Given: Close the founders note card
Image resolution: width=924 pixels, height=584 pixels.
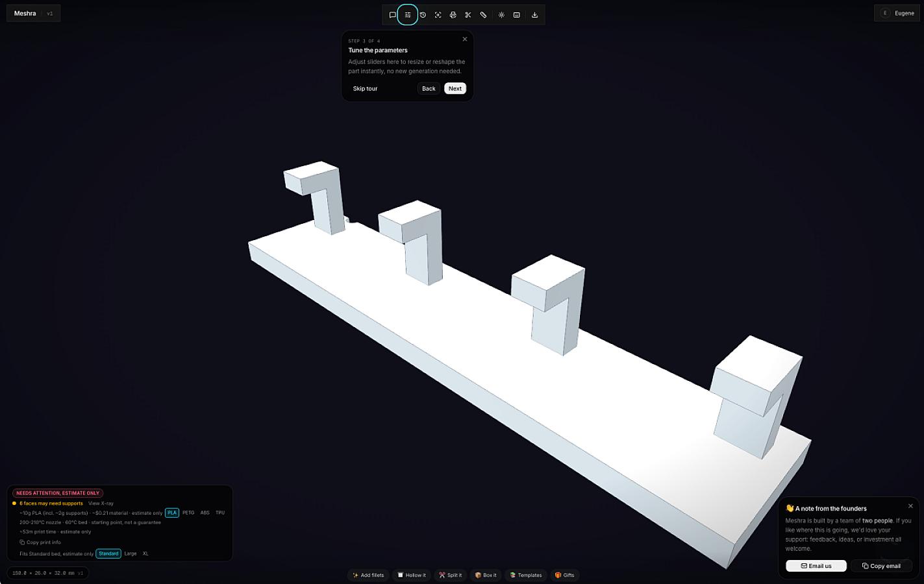Looking at the screenshot, I should tap(910, 506).
